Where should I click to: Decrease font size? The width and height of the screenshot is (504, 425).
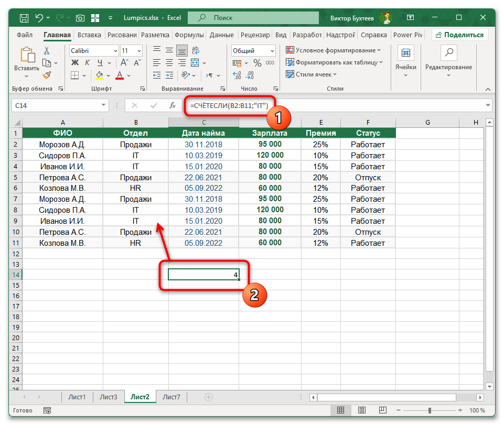[x=137, y=63]
